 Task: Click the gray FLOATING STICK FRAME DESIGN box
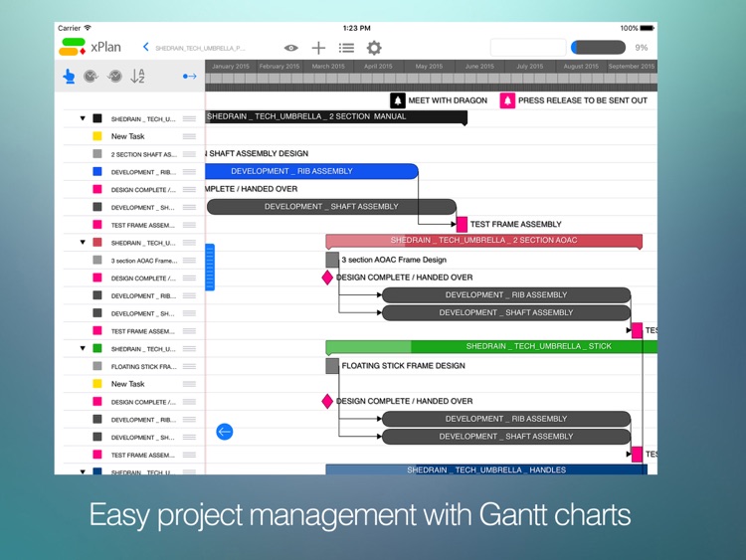coord(332,366)
